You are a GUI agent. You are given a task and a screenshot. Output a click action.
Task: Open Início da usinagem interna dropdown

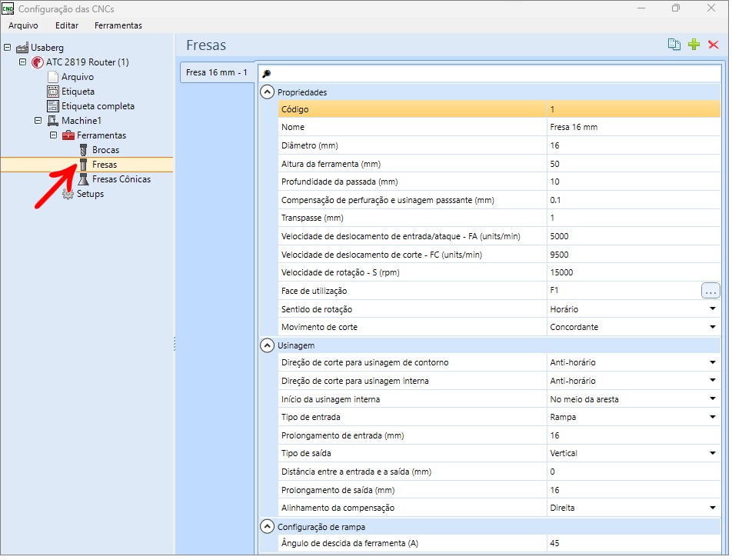pyautogui.click(x=712, y=399)
